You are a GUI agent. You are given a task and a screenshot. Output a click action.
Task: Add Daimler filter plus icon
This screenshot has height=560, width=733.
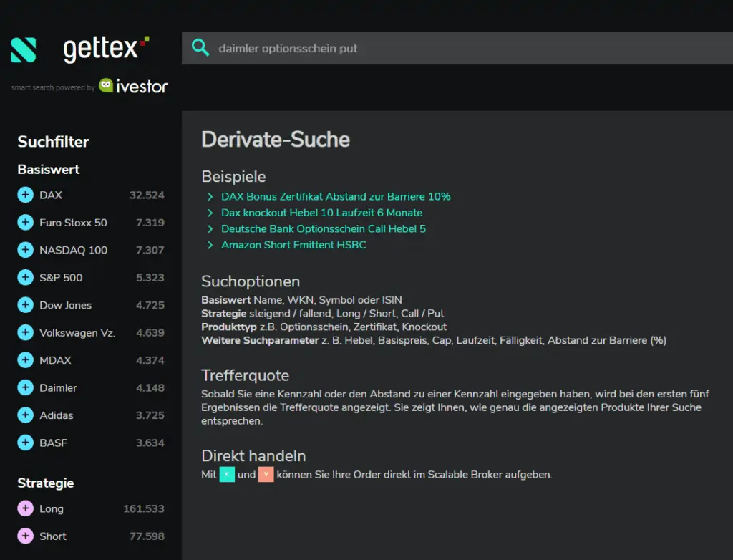[25, 387]
